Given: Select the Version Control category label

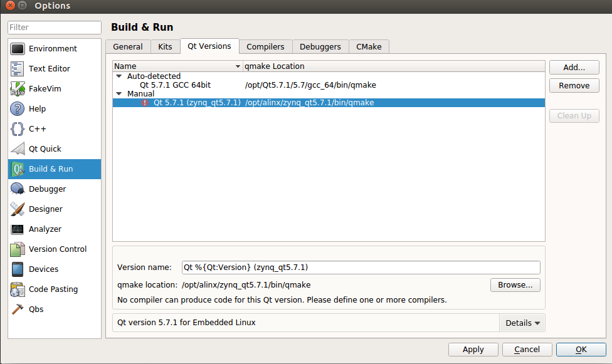Looking at the screenshot, I should [x=58, y=249].
